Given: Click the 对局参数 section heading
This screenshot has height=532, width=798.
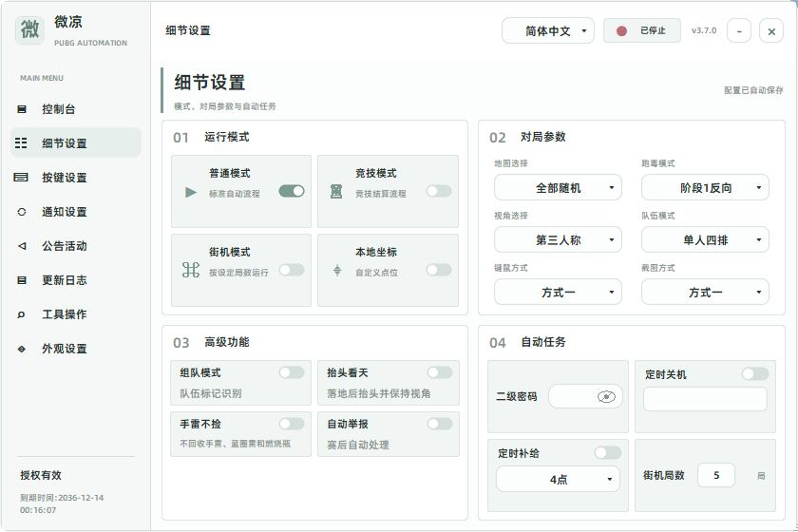Looking at the screenshot, I should [543, 137].
